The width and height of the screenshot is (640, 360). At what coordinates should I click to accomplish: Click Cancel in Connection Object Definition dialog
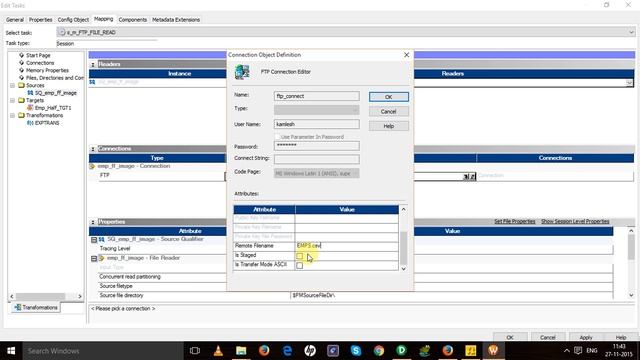(x=389, y=111)
